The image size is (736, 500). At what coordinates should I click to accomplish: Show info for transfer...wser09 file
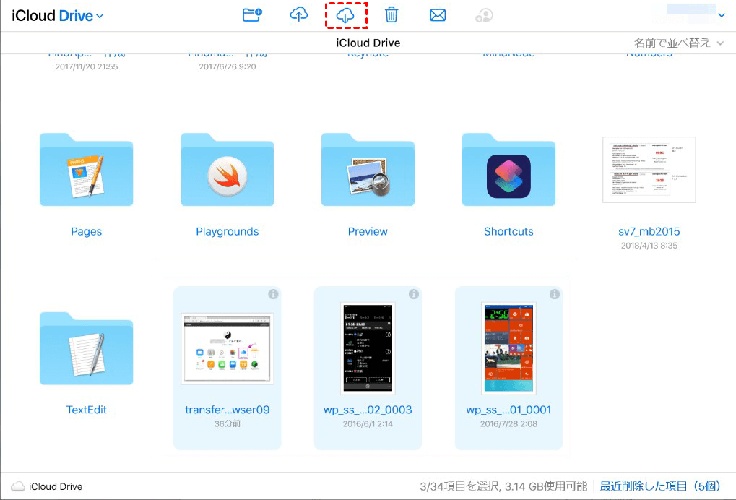pos(273,294)
